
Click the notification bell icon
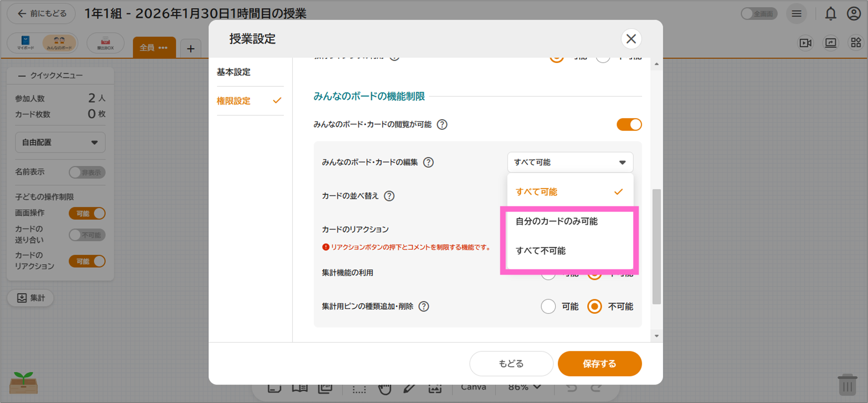[x=830, y=14]
